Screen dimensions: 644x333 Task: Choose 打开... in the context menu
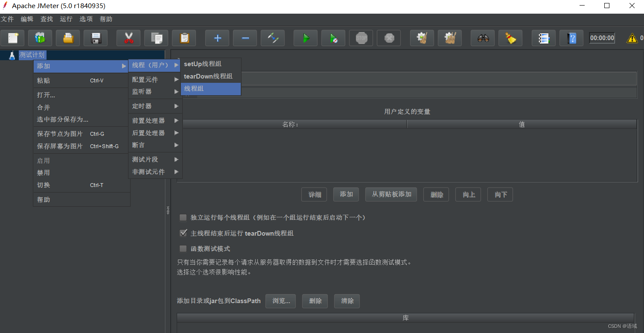(82, 95)
